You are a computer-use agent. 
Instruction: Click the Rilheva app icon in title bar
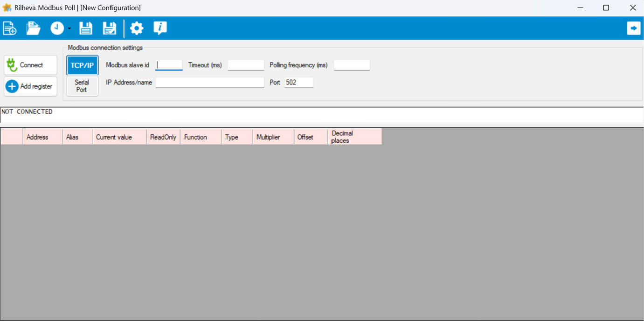click(x=7, y=7)
